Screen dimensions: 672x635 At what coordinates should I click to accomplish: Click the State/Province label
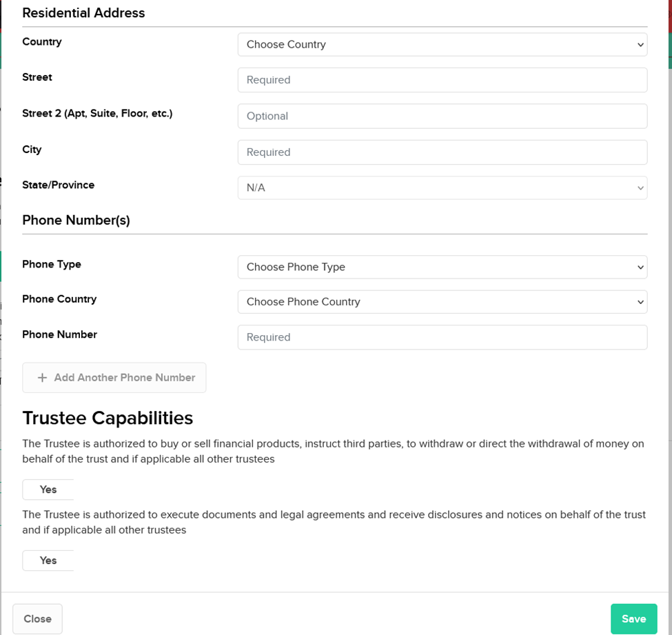[59, 185]
